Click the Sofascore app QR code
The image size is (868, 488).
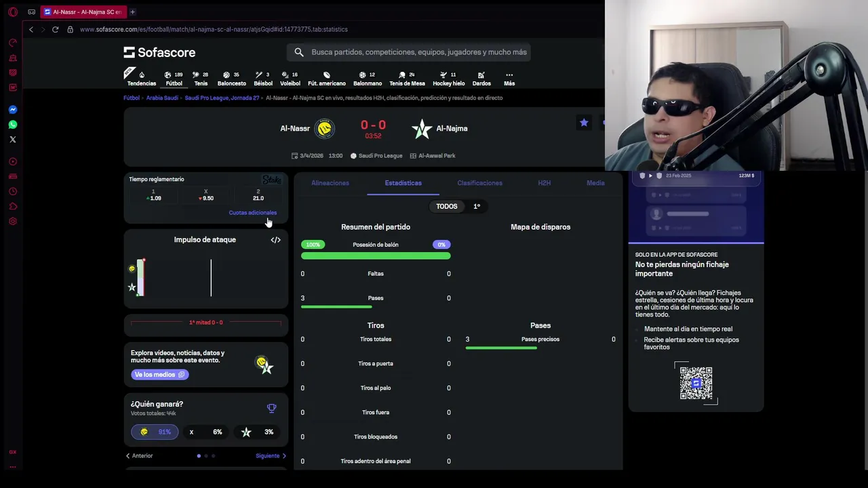pyautogui.click(x=696, y=383)
